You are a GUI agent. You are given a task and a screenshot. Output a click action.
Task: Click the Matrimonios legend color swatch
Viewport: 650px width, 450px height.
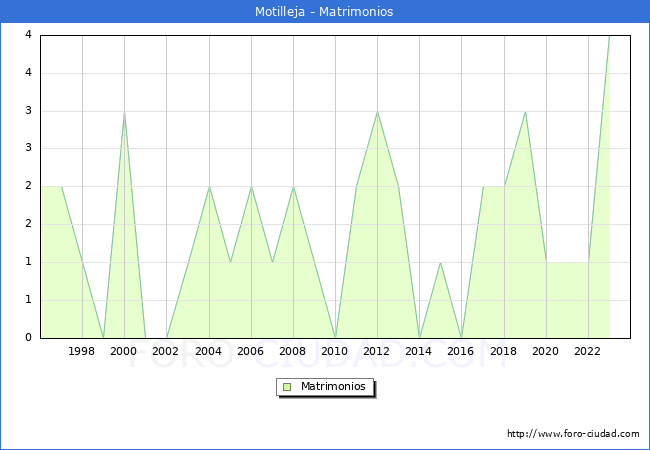(x=287, y=387)
